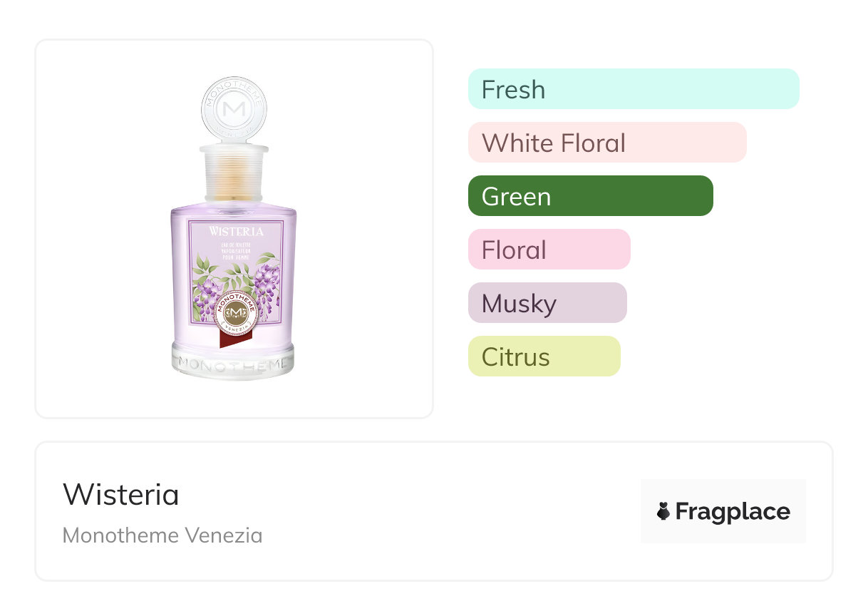The width and height of the screenshot is (868, 616).
Task: Select the Fresh accord bar
Action: tap(633, 89)
